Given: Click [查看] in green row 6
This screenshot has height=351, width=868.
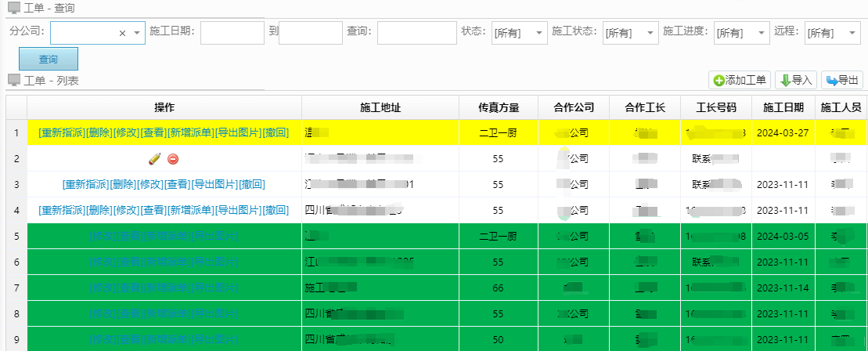Looking at the screenshot, I should click(130, 262).
